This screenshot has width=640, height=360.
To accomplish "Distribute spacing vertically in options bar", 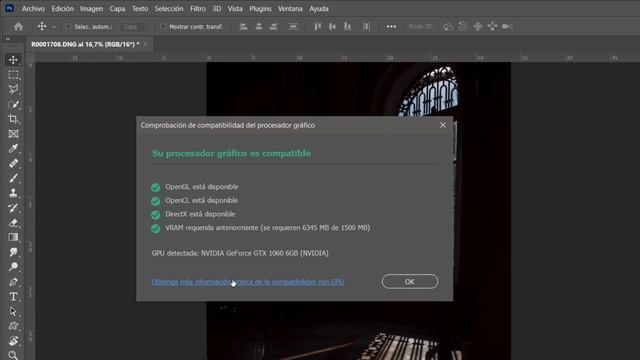I will point(293,27).
